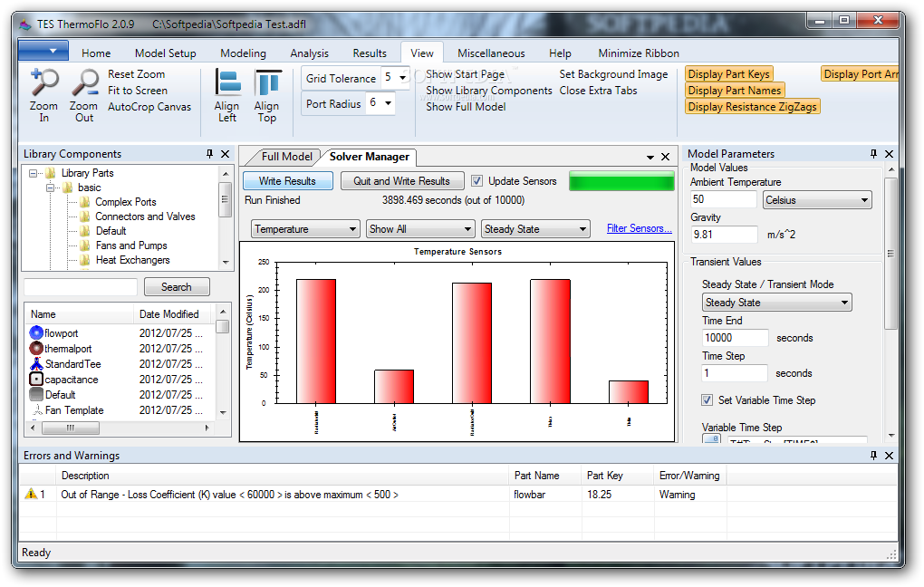This screenshot has width=924, height=587.
Task: Open the blue application menu button
Action: 43,51
